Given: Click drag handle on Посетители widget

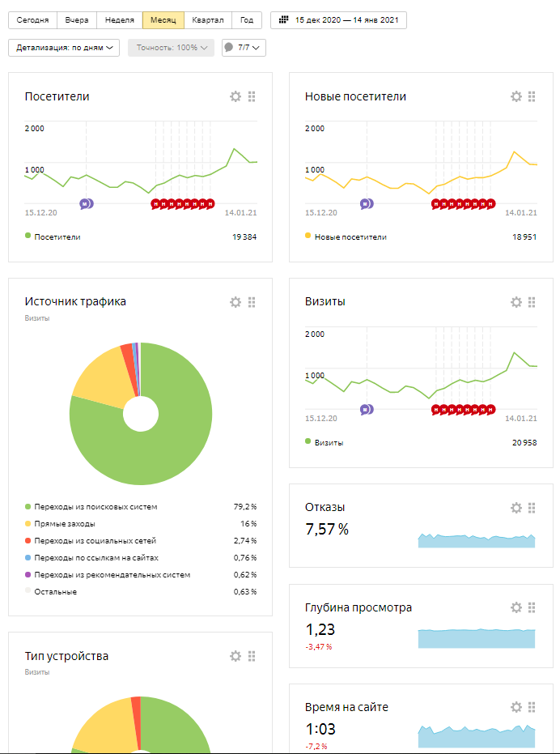Looking at the screenshot, I should click(252, 96).
